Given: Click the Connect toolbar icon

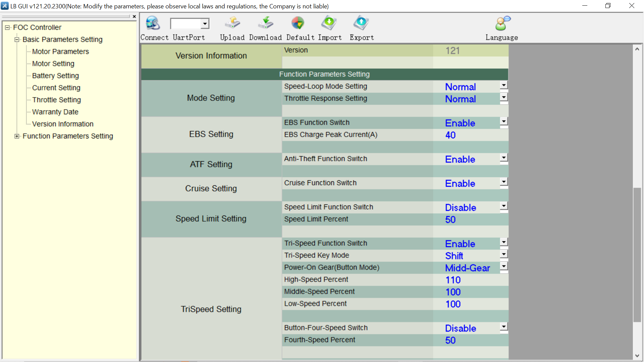Looking at the screenshot, I should [153, 23].
